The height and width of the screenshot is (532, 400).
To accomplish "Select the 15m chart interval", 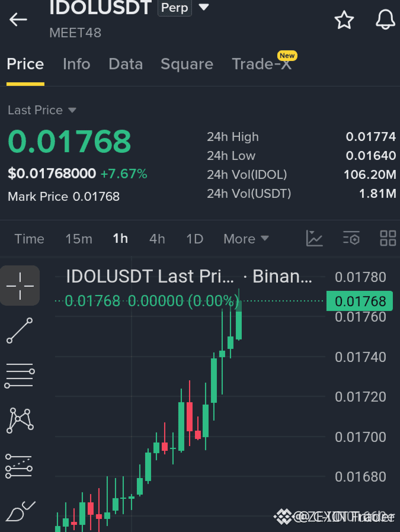I will click(x=79, y=239).
